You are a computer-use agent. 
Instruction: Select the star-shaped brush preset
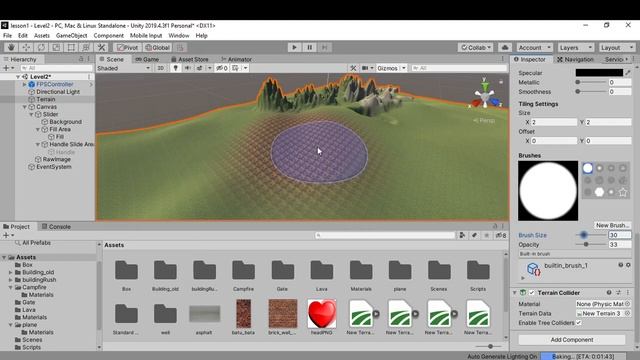point(623,192)
